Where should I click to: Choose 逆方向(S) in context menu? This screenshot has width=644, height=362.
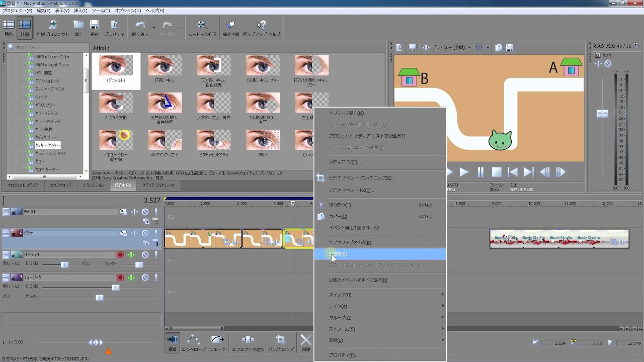coord(380,254)
